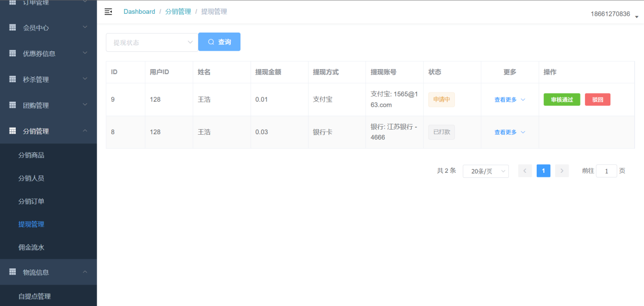
Task: Collapse sidebar with the hamburger icon
Action: [108, 12]
